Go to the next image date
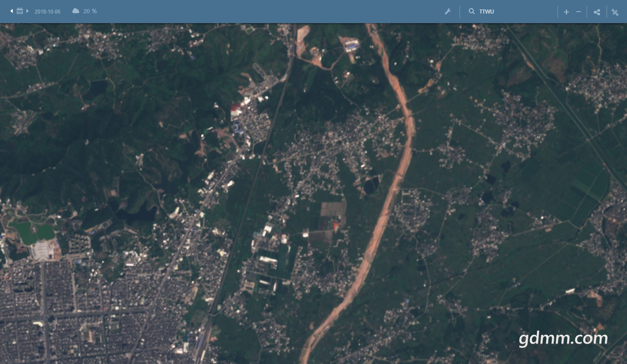The height and width of the screenshot is (364, 627). pyautogui.click(x=27, y=11)
